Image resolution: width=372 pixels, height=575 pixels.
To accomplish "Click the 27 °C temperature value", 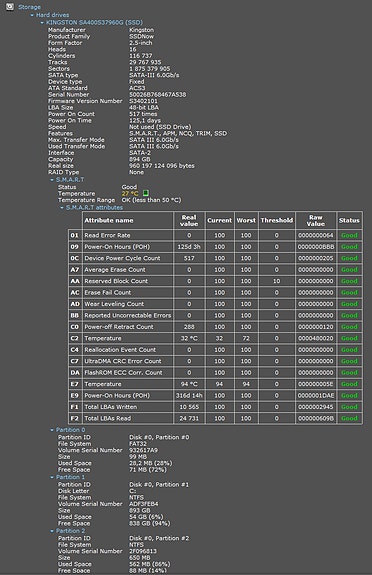I will coord(130,193).
